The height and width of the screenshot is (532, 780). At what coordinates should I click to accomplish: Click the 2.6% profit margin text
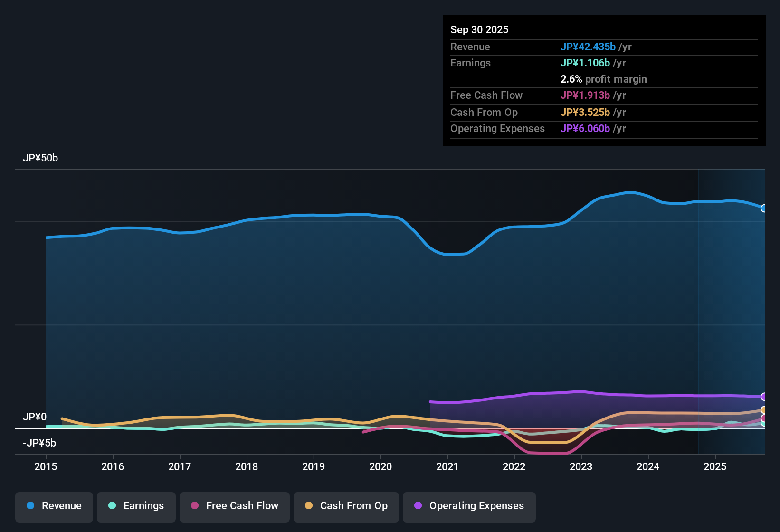pyautogui.click(x=604, y=79)
